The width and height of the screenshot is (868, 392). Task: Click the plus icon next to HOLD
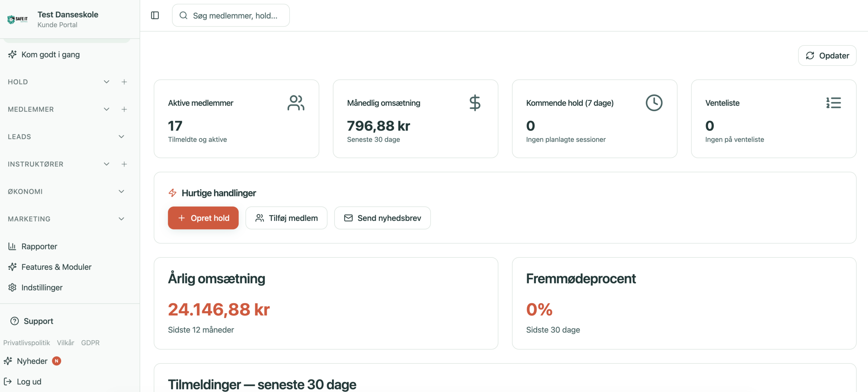[x=124, y=82]
